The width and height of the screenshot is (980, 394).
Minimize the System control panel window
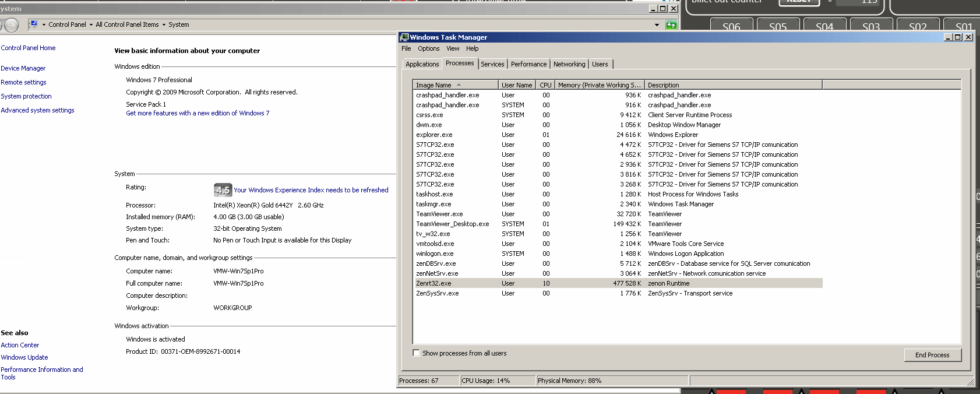(653, 9)
